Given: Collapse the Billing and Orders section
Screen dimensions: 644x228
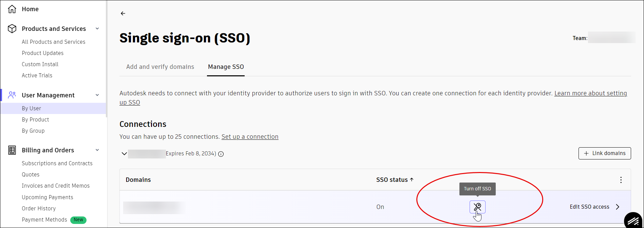Looking at the screenshot, I should [97, 150].
